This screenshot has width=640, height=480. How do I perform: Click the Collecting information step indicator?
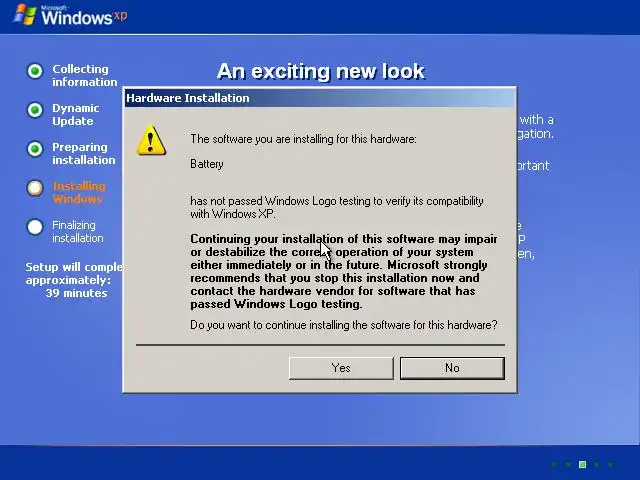point(35,71)
